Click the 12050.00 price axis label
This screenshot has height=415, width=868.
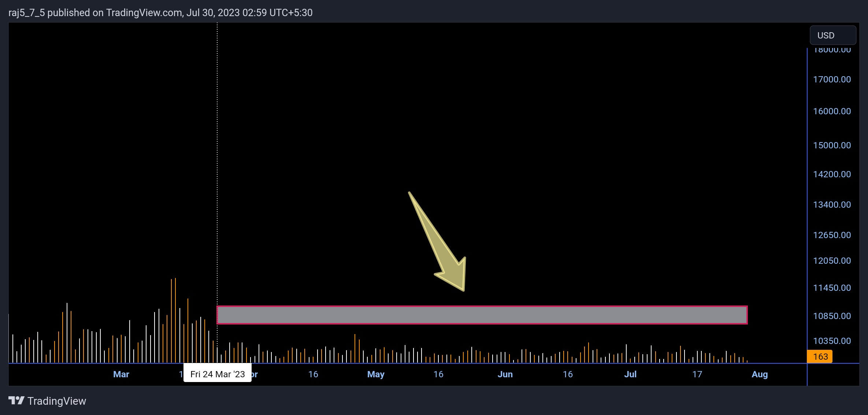[x=832, y=261]
